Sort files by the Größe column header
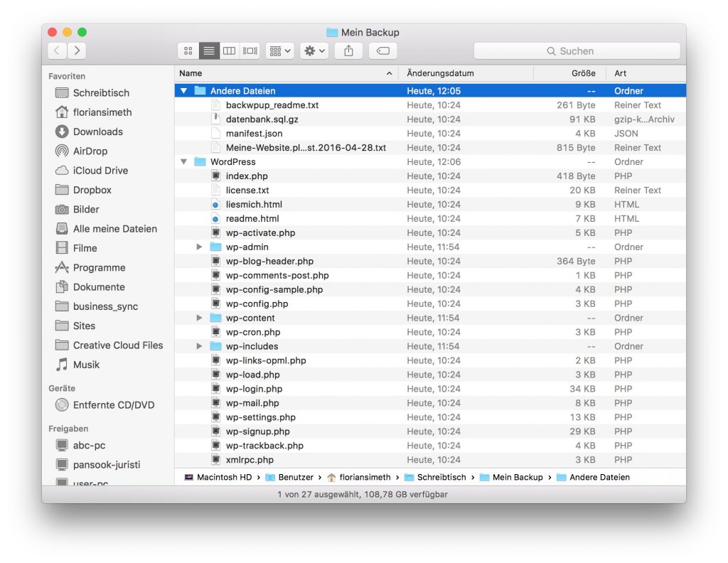This screenshot has height=563, width=728. pos(583,73)
